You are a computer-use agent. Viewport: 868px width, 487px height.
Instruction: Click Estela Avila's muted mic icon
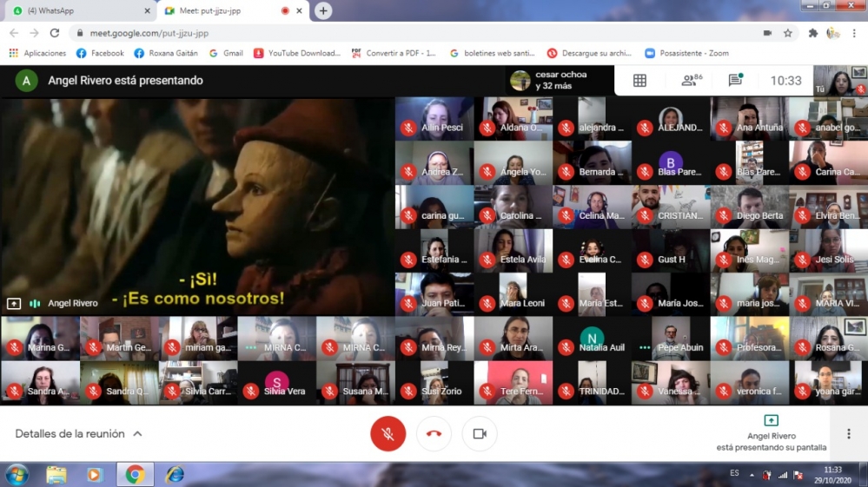click(x=487, y=260)
